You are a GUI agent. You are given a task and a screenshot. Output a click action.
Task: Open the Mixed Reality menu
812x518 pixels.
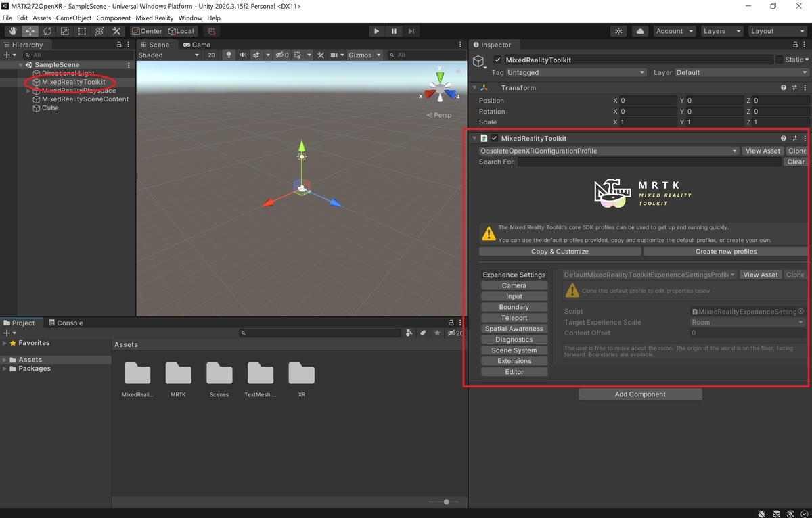(x=154, y=18)
